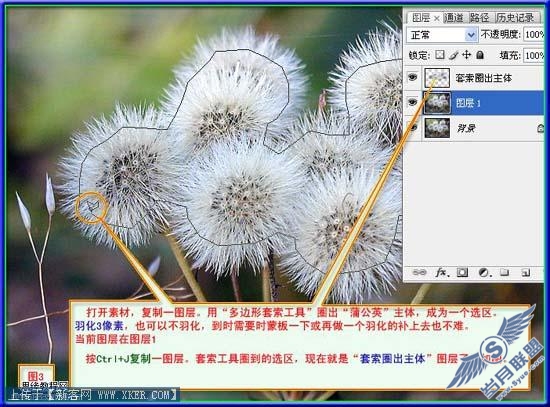
Task: Click the 填充 fill value field
Action: (x=534, y=55)
